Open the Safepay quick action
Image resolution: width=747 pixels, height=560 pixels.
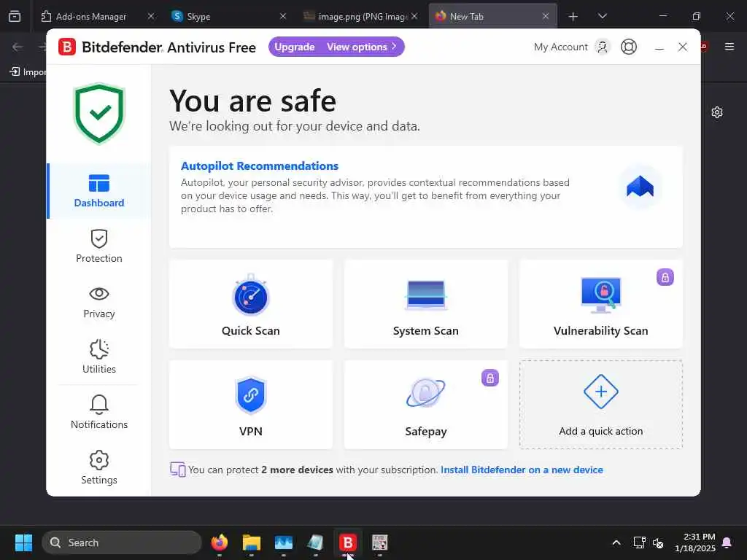[426, 404]
